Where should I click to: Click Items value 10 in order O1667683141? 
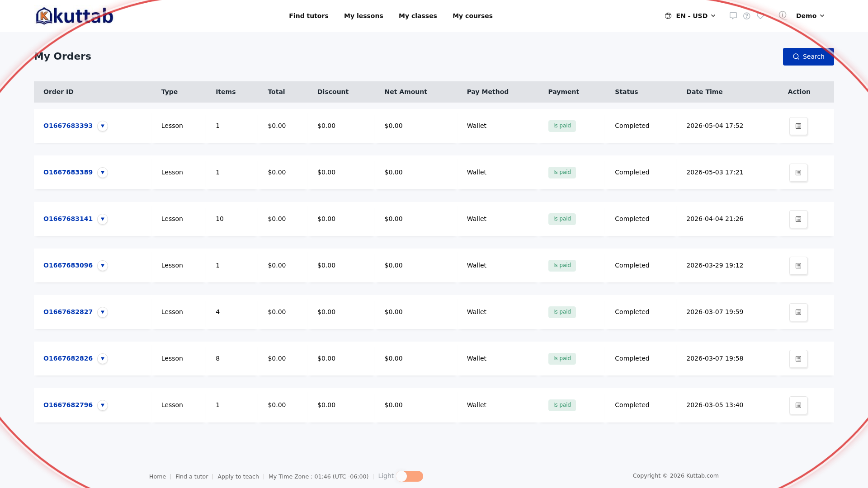pyautogui.click(x=220, y=219)
